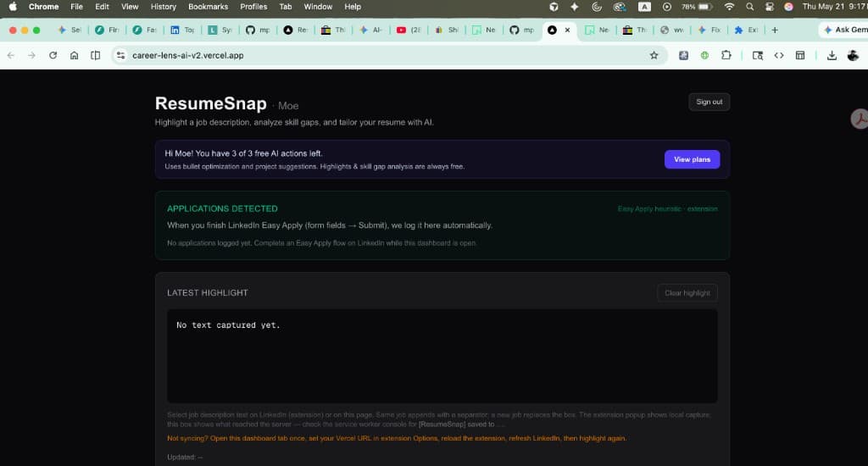The image size is (868, 466).
Task: Click the orange 'Not syncing?' help text
Action: (x=397, y=438)
